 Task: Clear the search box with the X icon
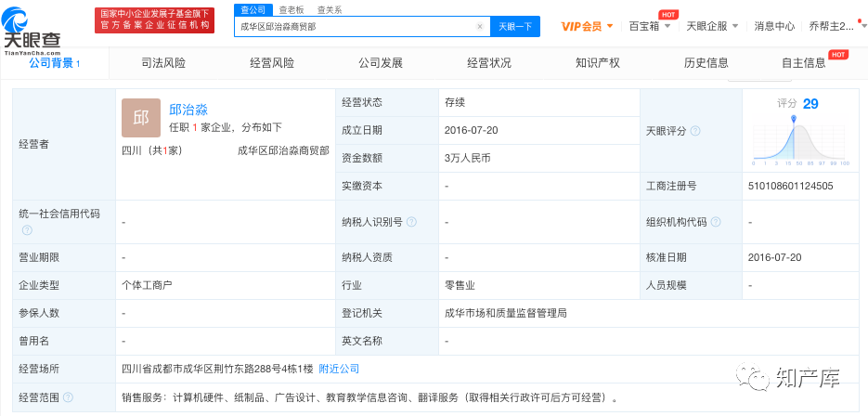tap(479, 27)
